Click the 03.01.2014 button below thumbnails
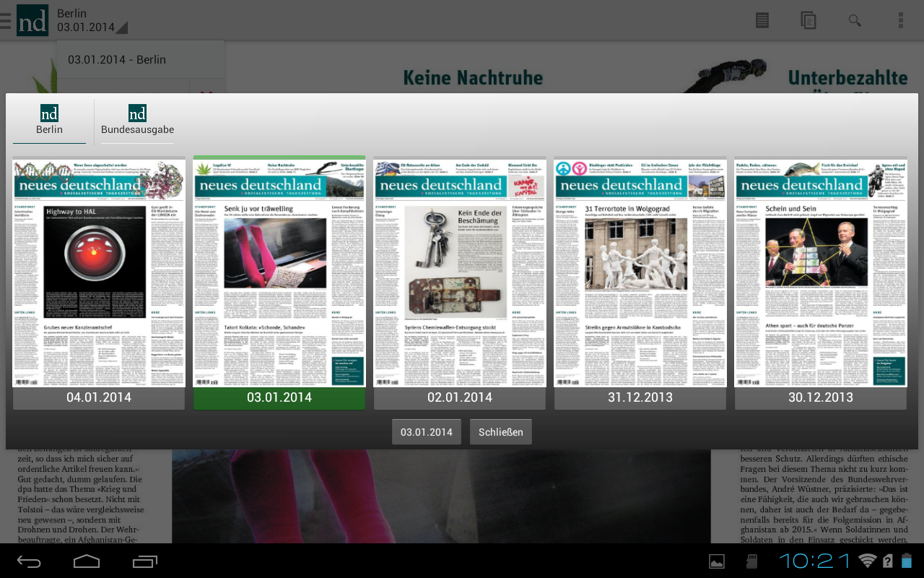The image size is (924, 578). click(427, 432)
